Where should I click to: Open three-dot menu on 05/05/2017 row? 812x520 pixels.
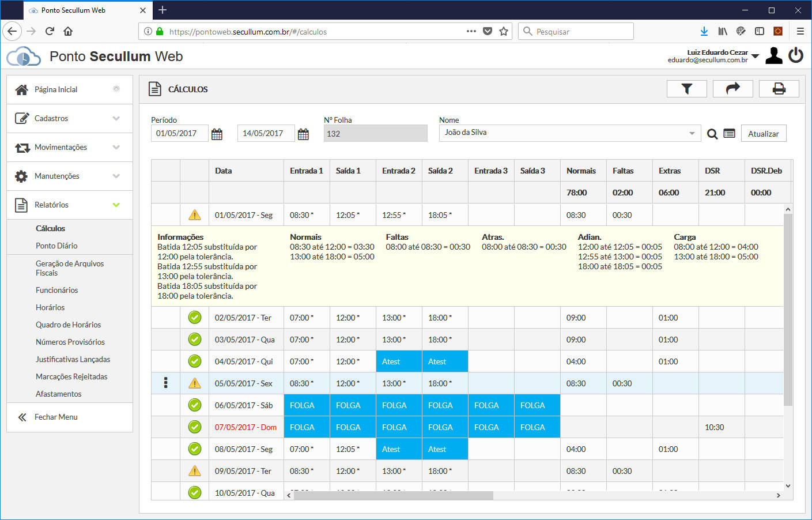[166, 383]
